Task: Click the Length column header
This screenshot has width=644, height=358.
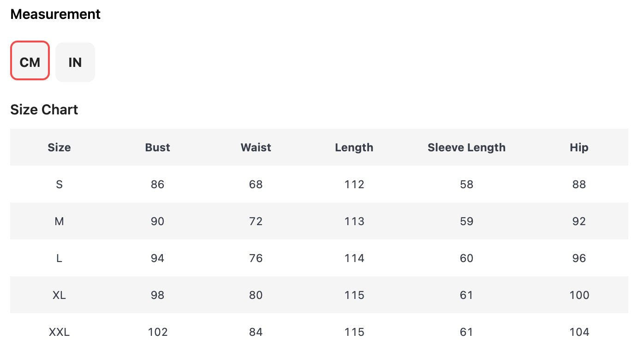Action: (354, 148)
